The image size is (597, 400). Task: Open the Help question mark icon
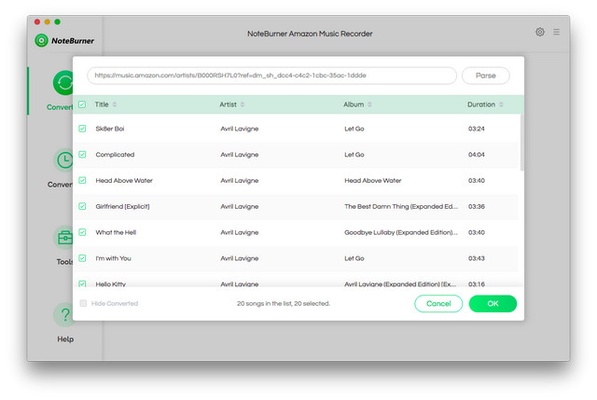click(x=64, y=315)
